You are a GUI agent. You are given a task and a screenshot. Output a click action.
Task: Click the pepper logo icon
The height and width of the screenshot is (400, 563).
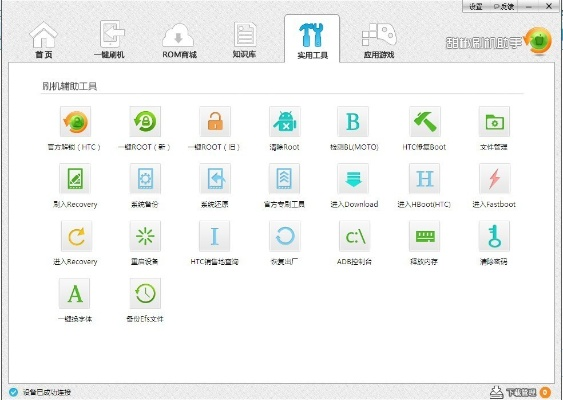point(538,41)
